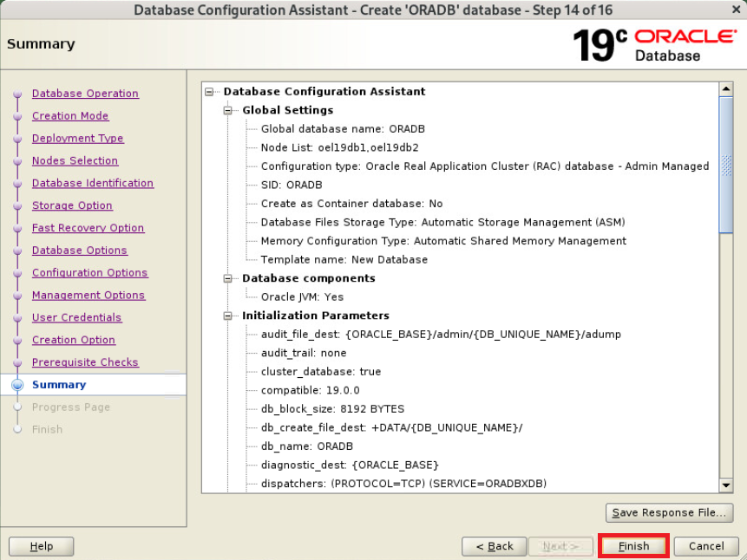Select the Configuration type RAC database row
747x560 pixels.
pyautogui.click(x=485, y=166)
